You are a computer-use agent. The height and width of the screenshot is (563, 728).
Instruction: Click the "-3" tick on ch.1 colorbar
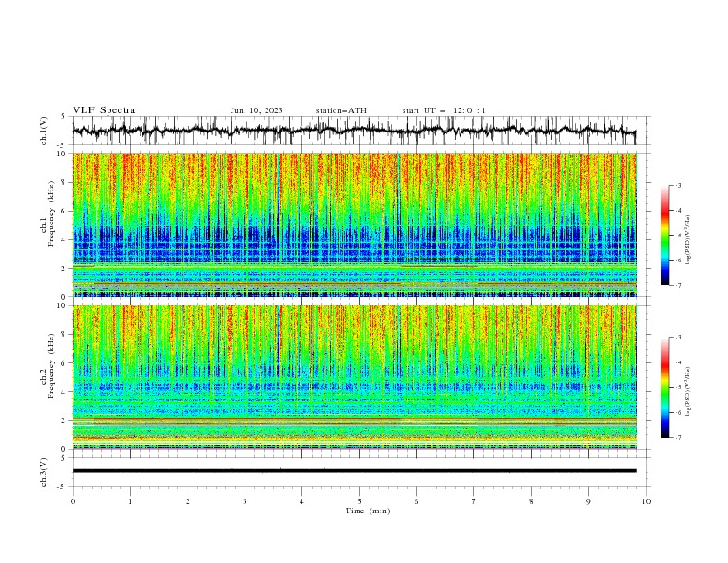click(678, 185)
